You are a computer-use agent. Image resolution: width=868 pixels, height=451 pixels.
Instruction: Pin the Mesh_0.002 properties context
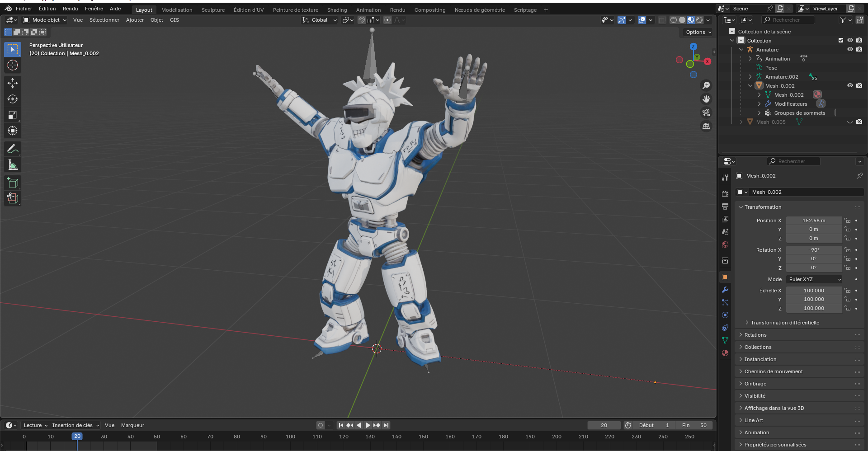click(x=859, y=176)
